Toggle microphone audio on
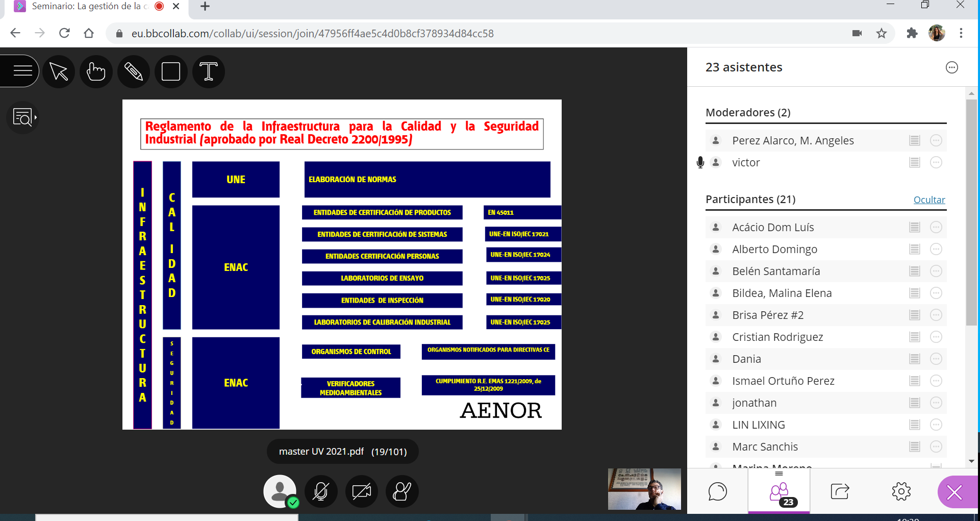 (x=321, y=491)
